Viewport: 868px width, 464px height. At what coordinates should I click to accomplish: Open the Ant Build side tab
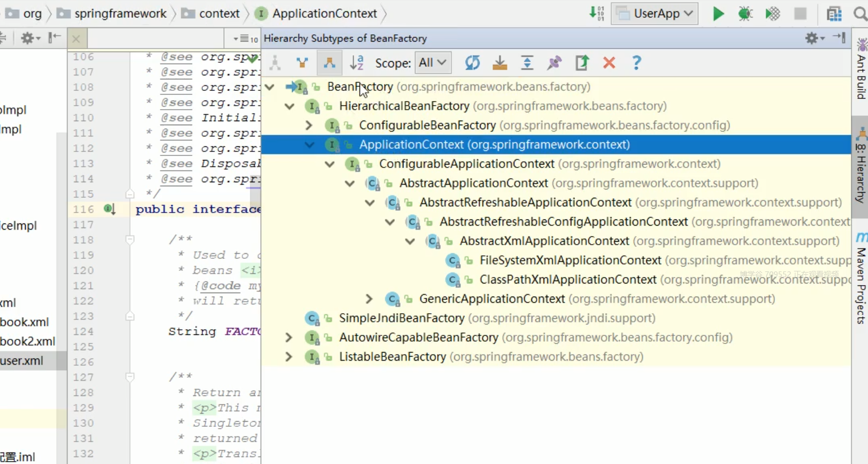coord(860,69)
